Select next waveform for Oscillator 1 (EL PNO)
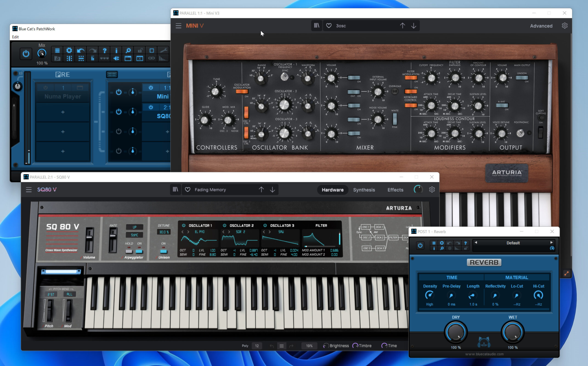588x366 pixels. pyautogui.click(x=188, y=232)
